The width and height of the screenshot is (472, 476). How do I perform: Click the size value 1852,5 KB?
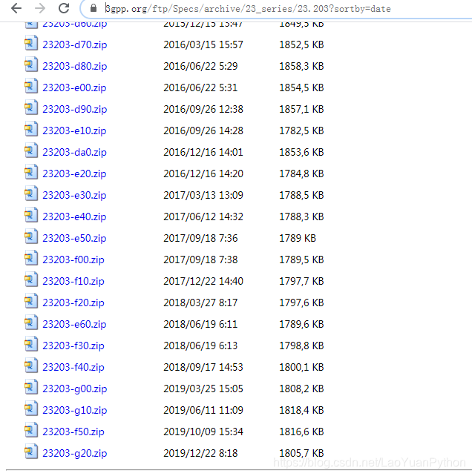[301, 44]
